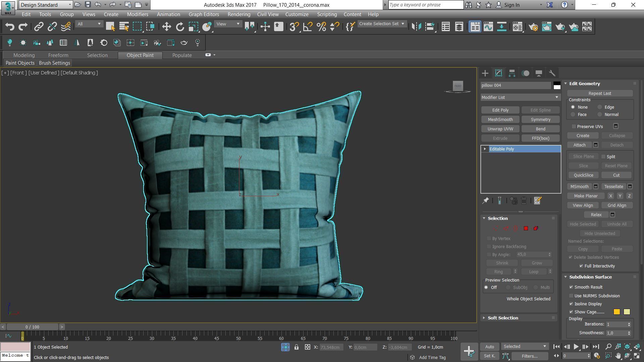Image resolution: width=644 pixels, height=362 pixels.
Task: Select the Undo arrow in main toolbar
Action: tap(10, 27)
